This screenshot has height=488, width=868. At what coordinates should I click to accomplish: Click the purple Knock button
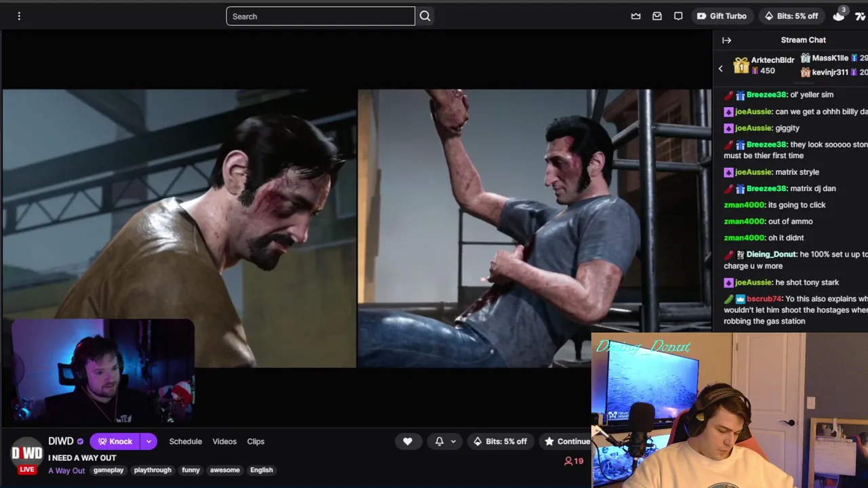click(x=115, y=441)
